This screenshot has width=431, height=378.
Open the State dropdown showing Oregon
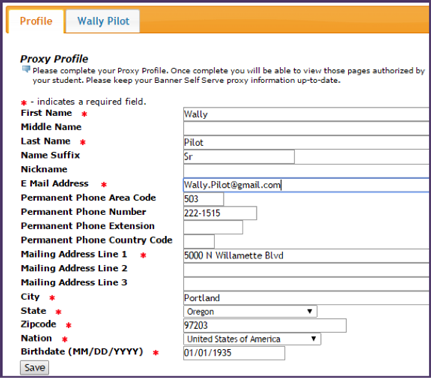pyautogui.click(x=250, y=311)
